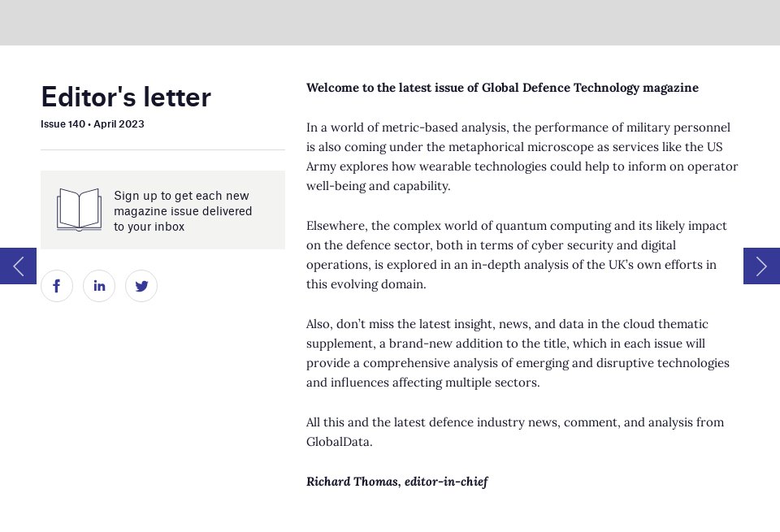Navigate to the next magazine page
The height and width of the screenshot is (532, 780).
[x=761, y=266]
